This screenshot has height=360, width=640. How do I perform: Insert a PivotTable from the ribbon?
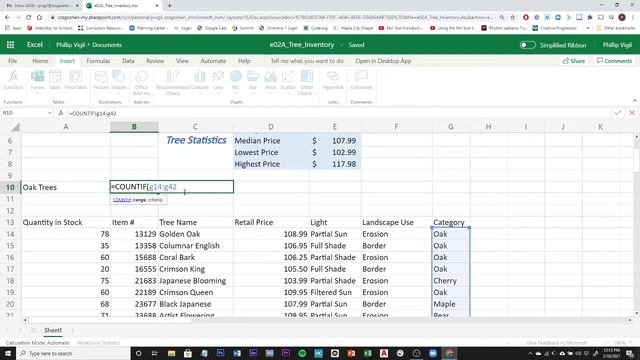tap(76, 80)
